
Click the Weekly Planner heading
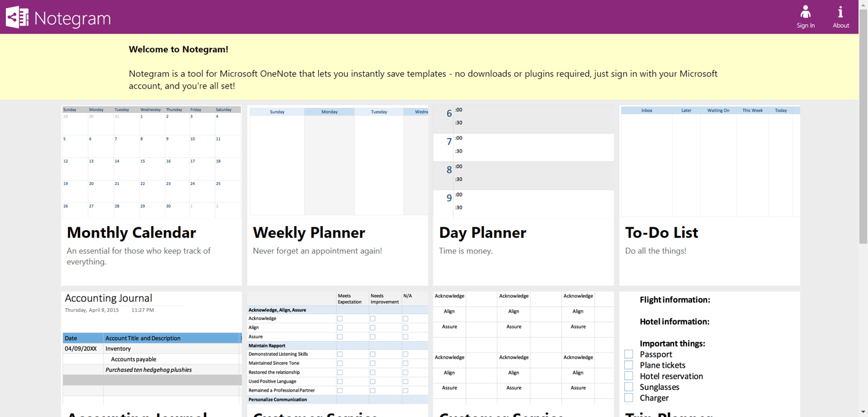[309, 233]
